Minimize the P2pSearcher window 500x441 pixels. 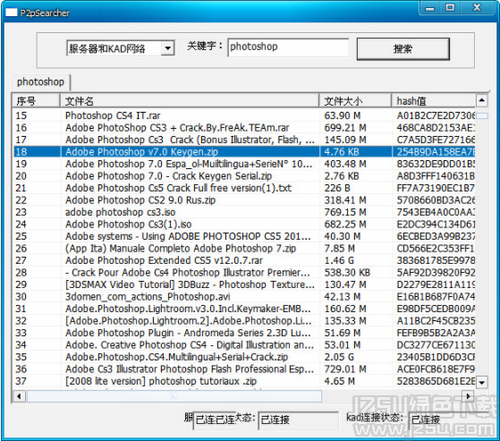coord(430,8)
